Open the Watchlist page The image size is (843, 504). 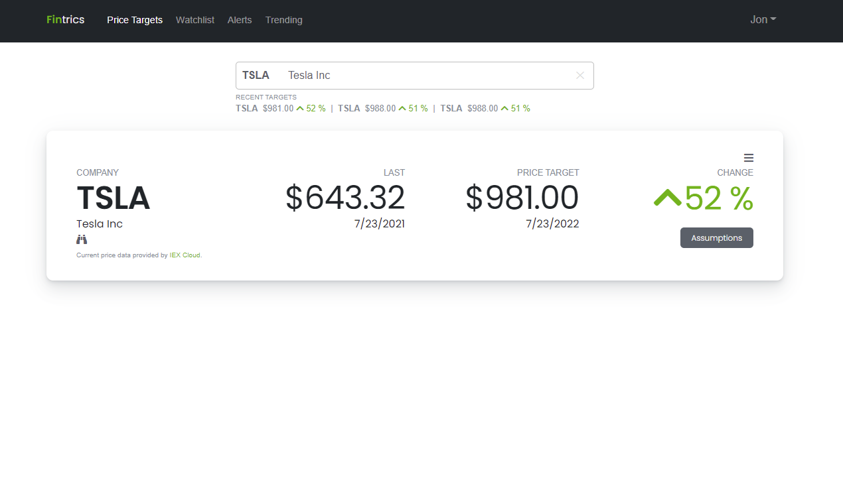pyautogui.click(x=195, y=20)
